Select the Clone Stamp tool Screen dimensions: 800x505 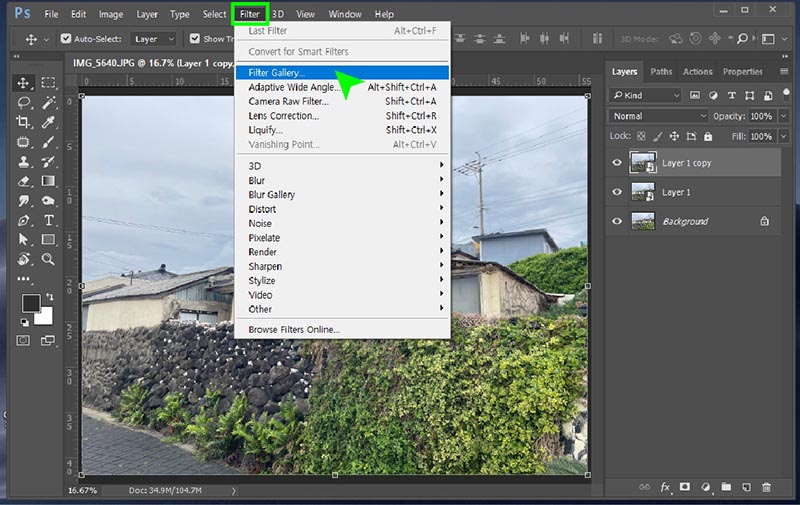coord(23,162)
